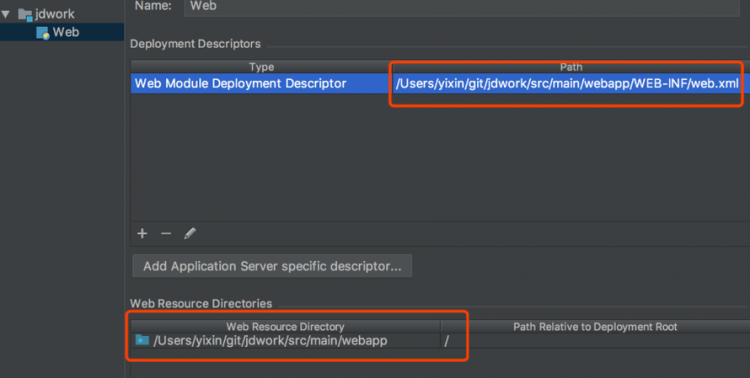Collapse the jdwork module tree node
Image resolution: width=750 pixels, height=378 pixels.
point(6,14)
